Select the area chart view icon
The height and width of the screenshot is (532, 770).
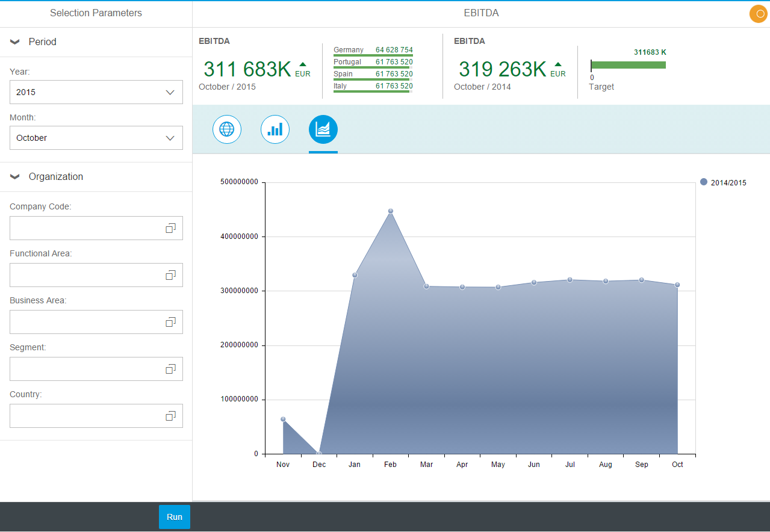pyautogui.click(x=323, y=129)
